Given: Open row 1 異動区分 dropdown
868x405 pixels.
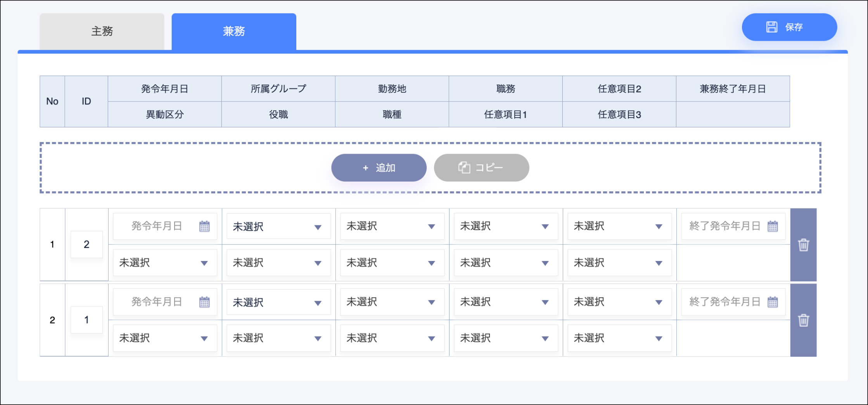Looking at the screenshot, I should coord(165,263).
